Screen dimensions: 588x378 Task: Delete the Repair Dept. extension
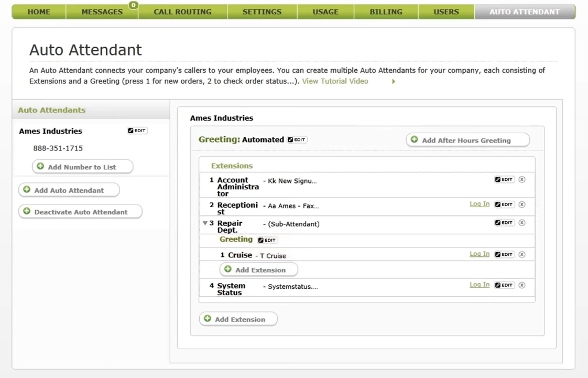tap(522, 222)
